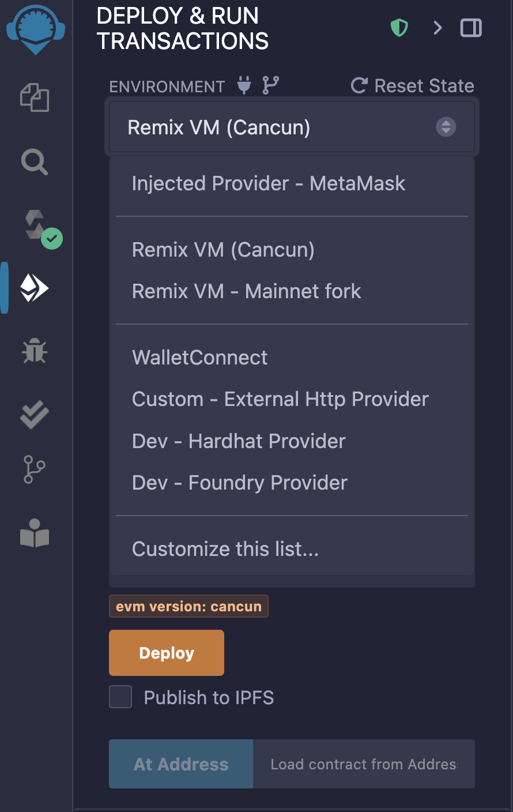
Task: Select Dev - Hardhat Provider option
Action: pyautogui.click(x=239, y=441)
